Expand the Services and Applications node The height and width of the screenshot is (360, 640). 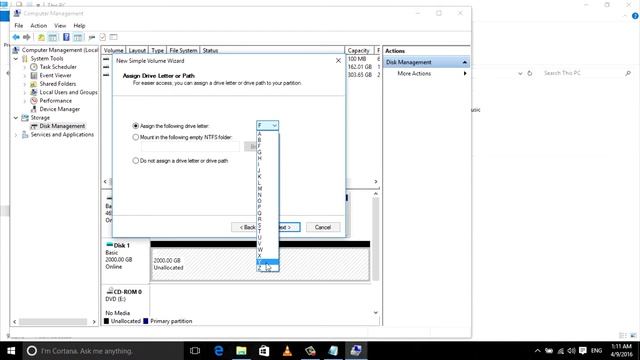16,135
